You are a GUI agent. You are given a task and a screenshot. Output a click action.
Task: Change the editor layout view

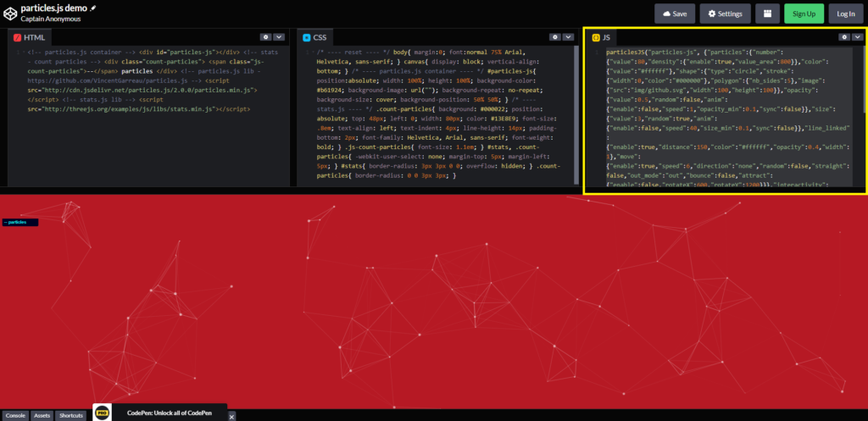point(767,14)
